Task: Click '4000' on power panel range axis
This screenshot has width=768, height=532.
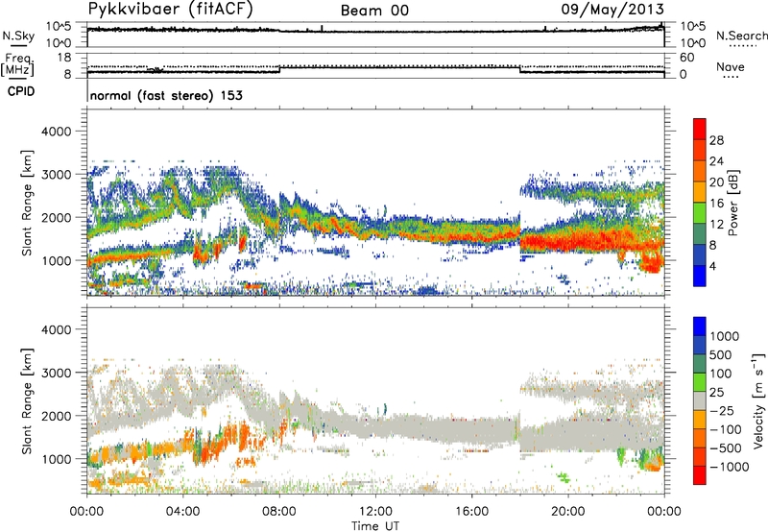Action: 57,132
